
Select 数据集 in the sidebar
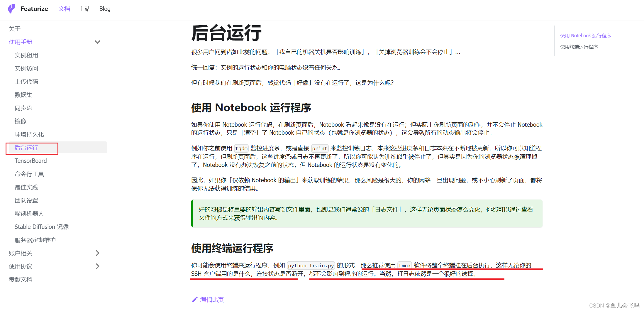tap(23, 94)
